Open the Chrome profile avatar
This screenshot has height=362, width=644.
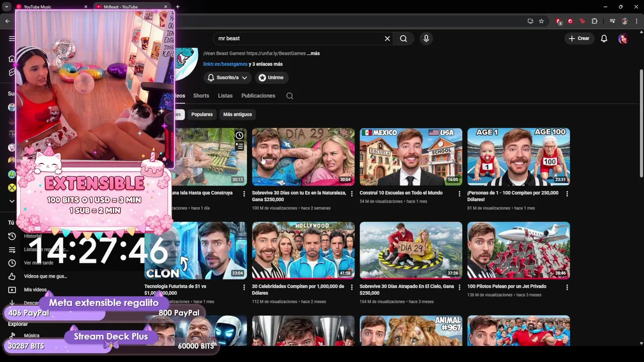point(624,21)
